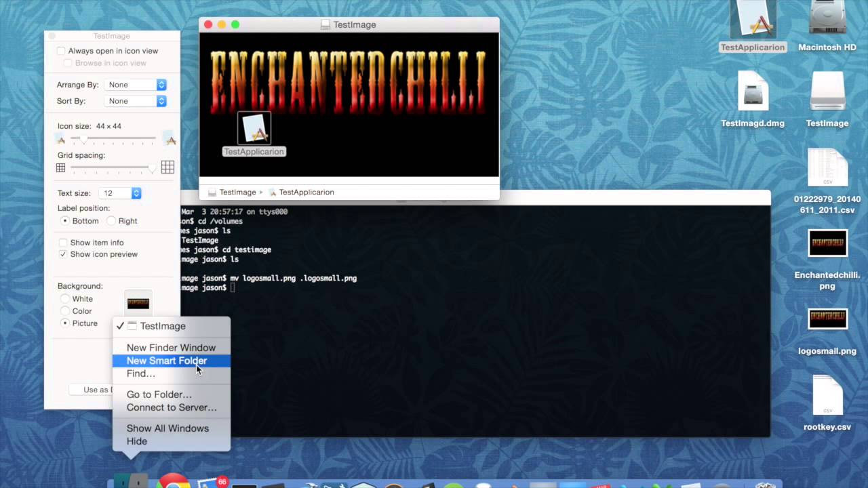This screenshot has height=488, width=868.
Task: Choose Picture background option
Action: pyautogui.click(x=65, y=323)
